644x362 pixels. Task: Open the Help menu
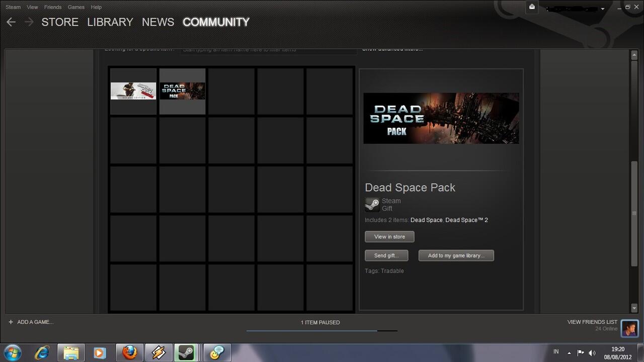[96, 7]
